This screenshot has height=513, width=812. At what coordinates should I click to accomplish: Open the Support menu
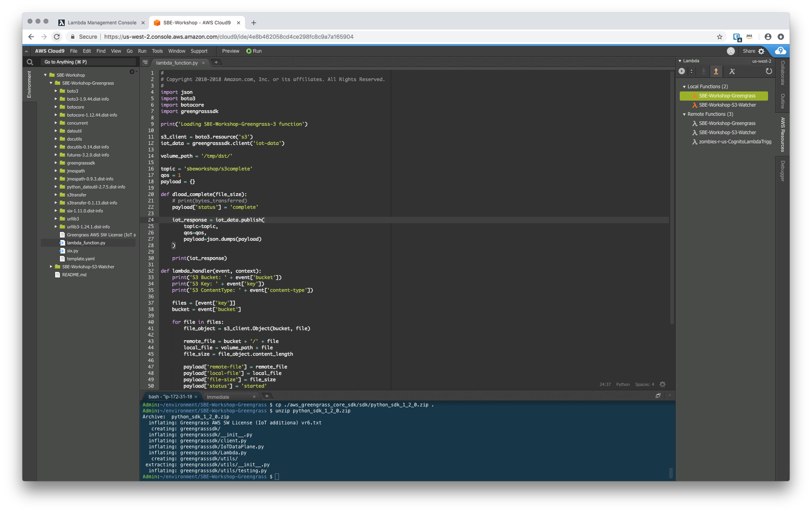199,51
